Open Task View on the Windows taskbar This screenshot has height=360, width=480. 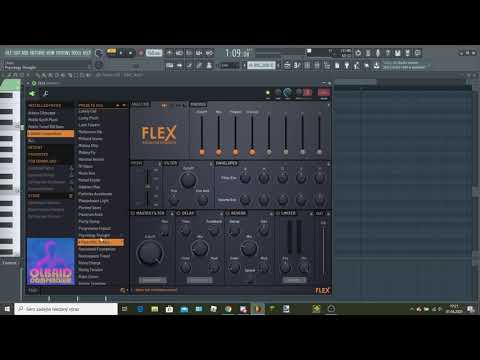124,309
